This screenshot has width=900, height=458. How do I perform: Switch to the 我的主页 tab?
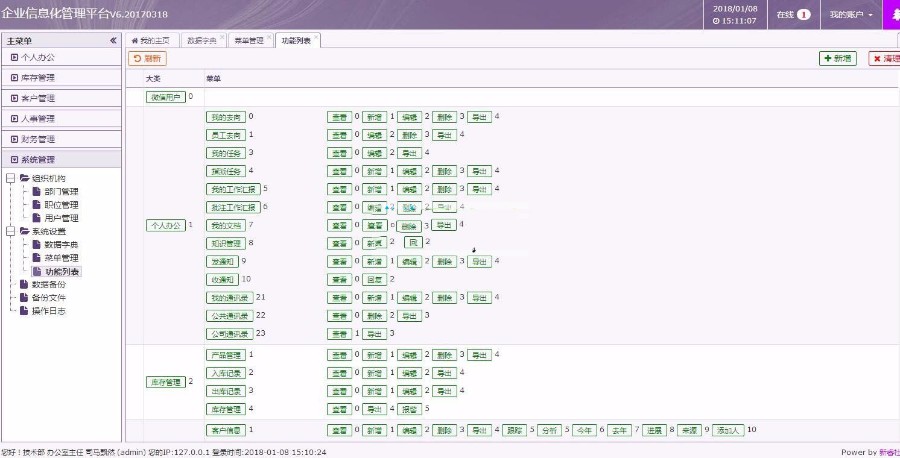(151, 41)
